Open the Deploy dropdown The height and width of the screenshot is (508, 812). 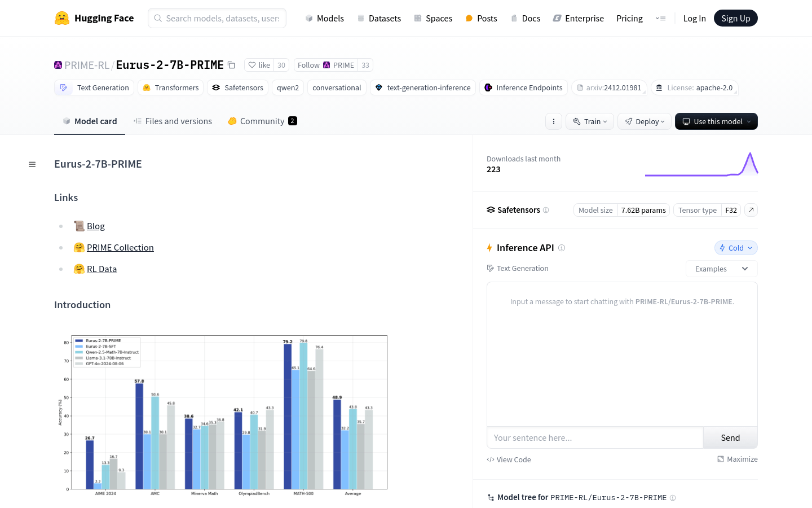coord(645,121)
